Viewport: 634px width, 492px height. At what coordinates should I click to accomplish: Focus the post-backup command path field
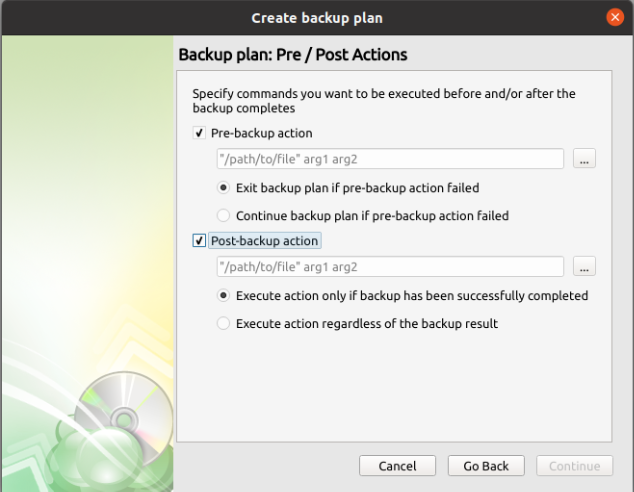390,267
